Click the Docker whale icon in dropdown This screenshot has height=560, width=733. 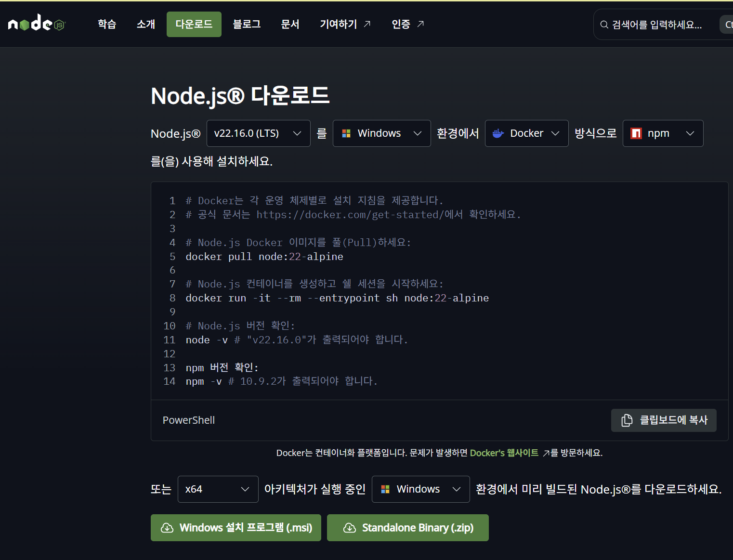click(x=498, y=133)
